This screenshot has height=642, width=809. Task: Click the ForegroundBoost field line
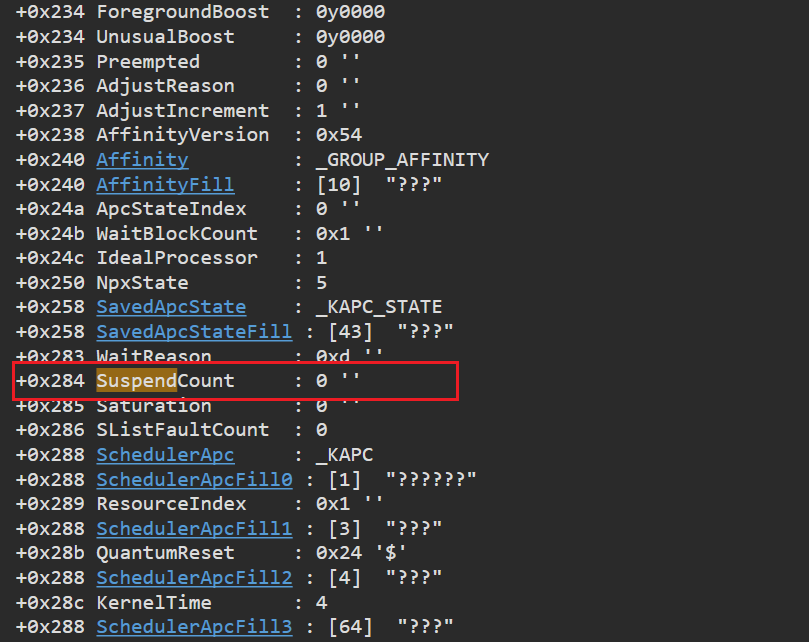(200, 12)
